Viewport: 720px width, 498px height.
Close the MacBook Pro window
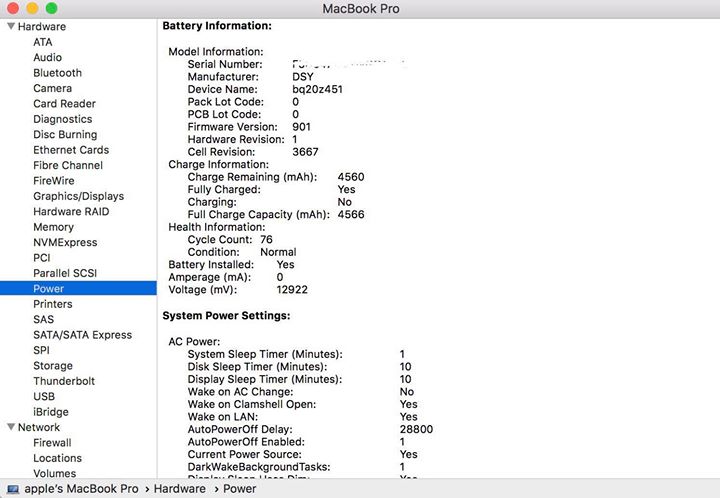(13, 8)
